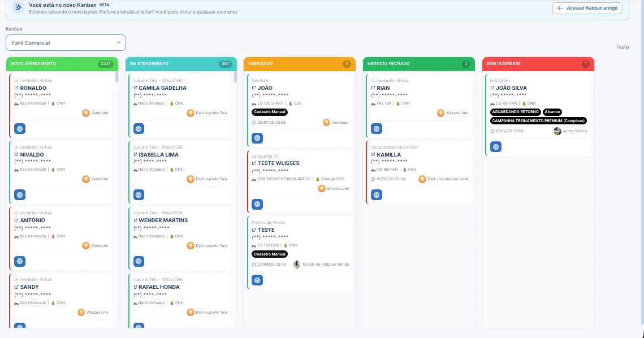Click XRE 190 text on RIAN card
Viewport: 644px width, 338px height.
383,103
